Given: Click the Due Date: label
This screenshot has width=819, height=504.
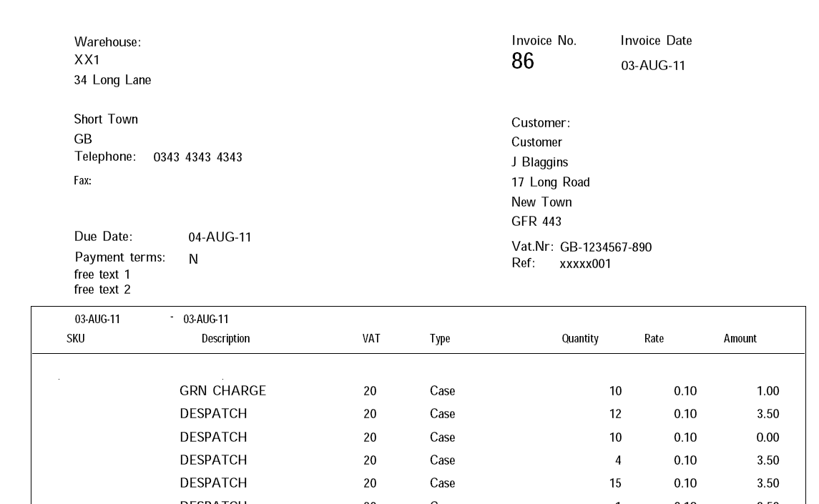Looking at the screenshot, I should 104,237.
